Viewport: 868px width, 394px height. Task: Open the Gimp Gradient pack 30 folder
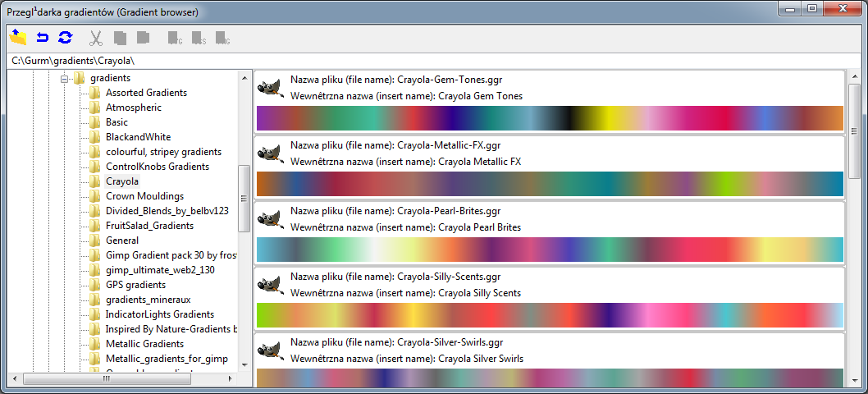[x=171, y=255]
